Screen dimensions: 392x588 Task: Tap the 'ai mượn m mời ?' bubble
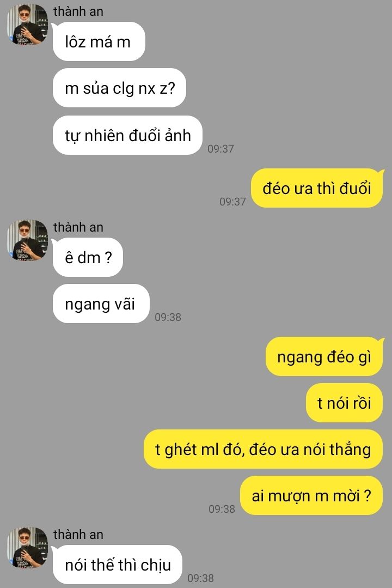[311, 496]
